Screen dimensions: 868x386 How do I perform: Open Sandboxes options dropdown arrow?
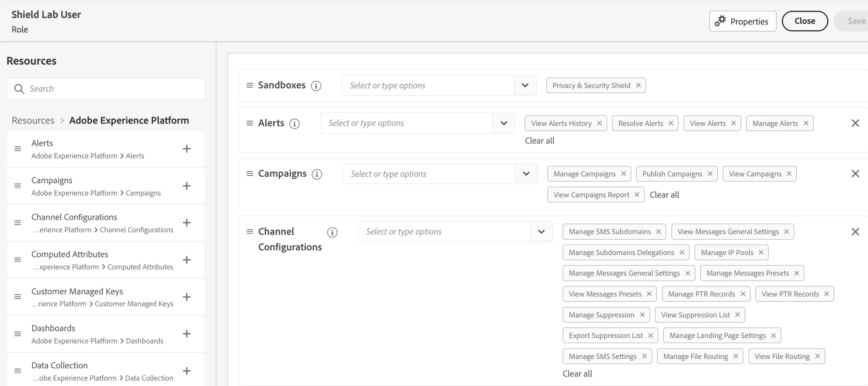(525, 85)
